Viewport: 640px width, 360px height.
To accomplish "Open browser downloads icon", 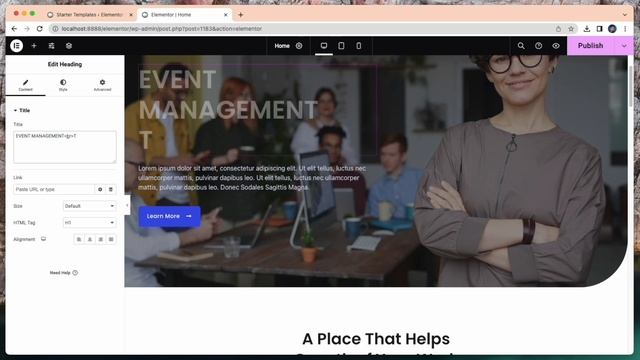I will coord(587,29).
